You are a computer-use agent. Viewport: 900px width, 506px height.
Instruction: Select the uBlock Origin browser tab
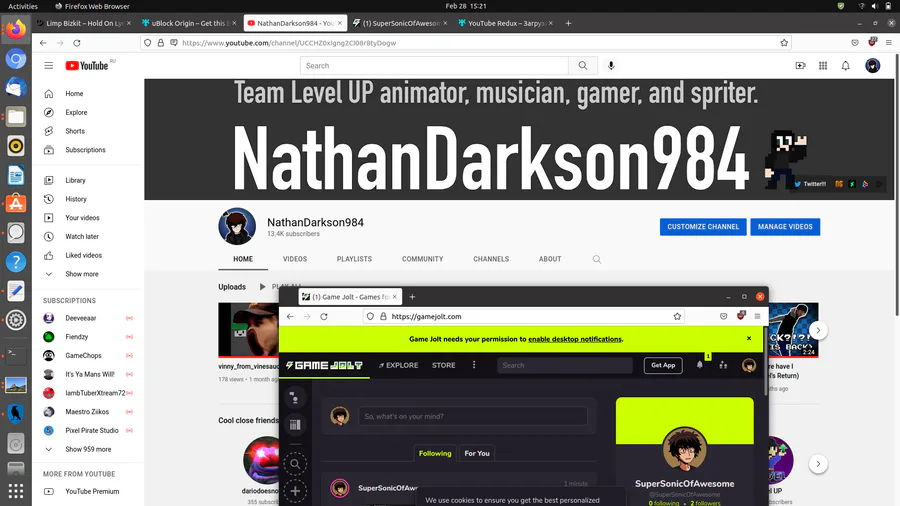pyautogui.click(x=187, y=23)
